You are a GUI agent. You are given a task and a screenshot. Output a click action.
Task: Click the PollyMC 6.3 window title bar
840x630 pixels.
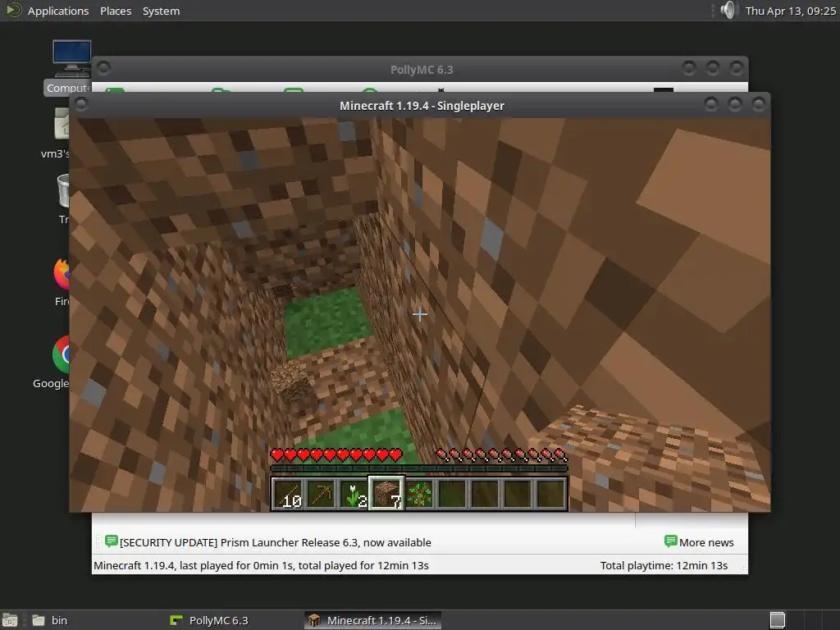tap(422, 69)
